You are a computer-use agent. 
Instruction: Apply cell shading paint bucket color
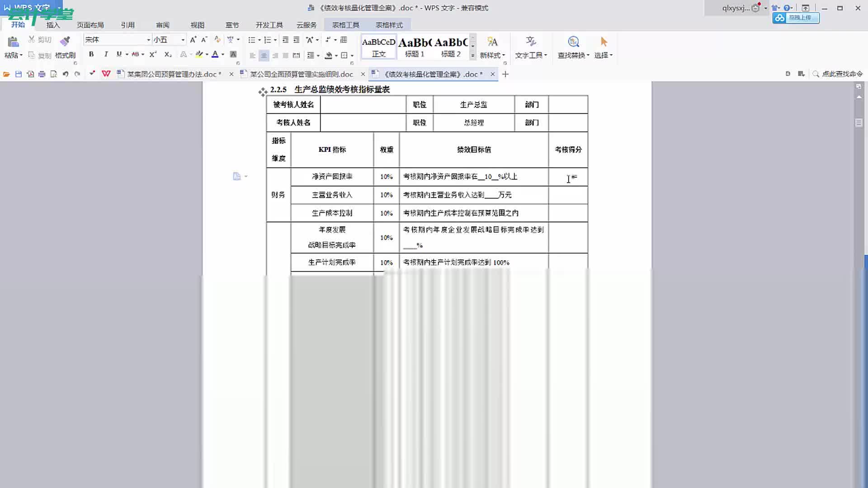[329, 55]
